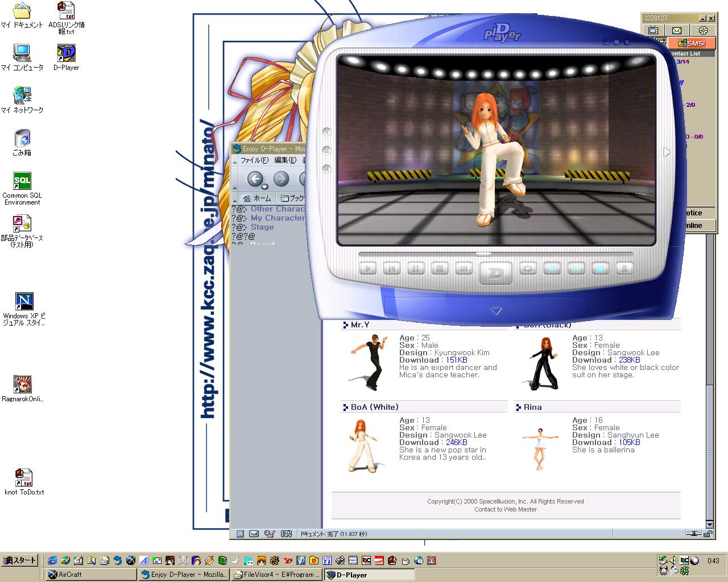Open the ファイル(F) menu in Mozilla

click(x=254, y=160)
